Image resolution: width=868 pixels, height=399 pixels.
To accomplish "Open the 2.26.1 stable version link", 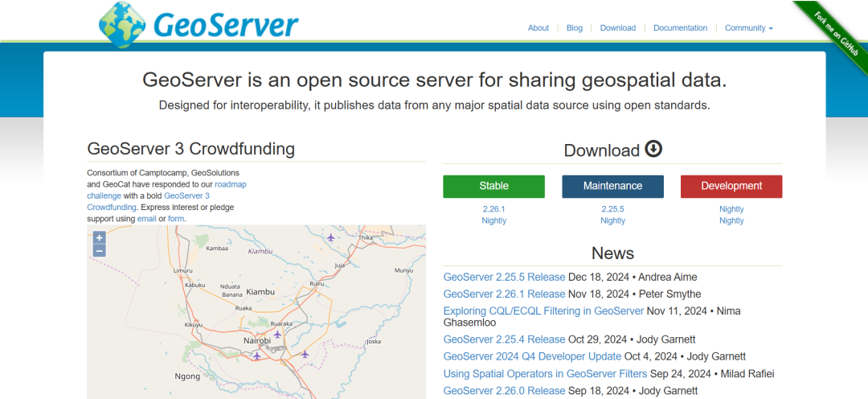I will [493, 209].
